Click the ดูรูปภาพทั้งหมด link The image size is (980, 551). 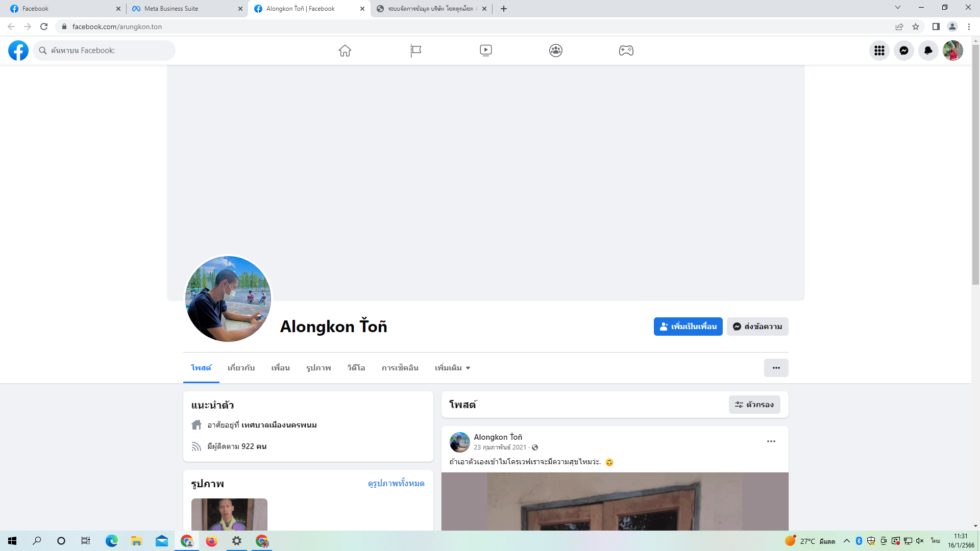tap(396, 483)
